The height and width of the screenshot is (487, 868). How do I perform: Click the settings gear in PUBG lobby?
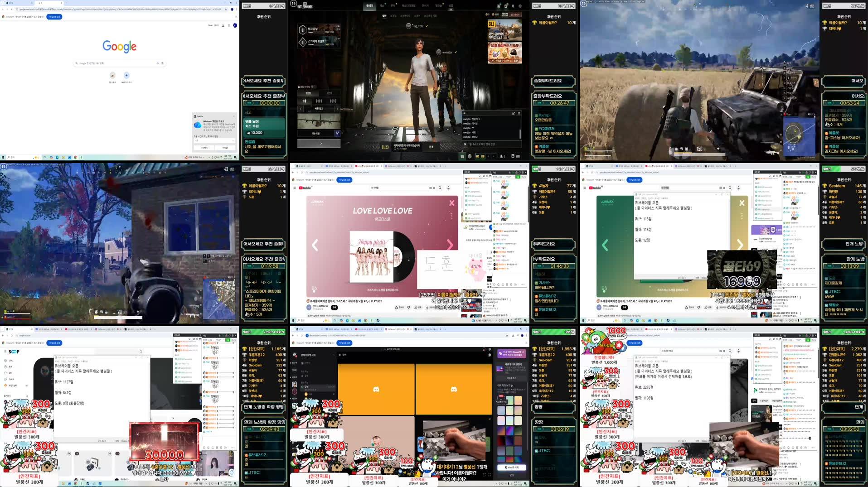tap(520, 6)
